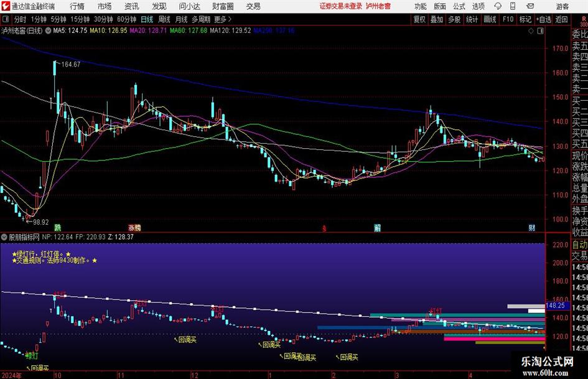This screenshot has width=588, height=379.
Task: Open the 问小达 menu
Action: tap(189, 6)
